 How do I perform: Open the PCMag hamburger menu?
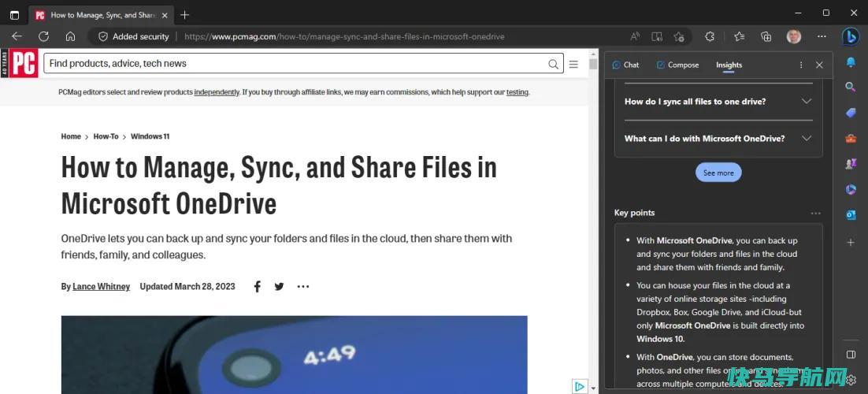pos(573,64)
